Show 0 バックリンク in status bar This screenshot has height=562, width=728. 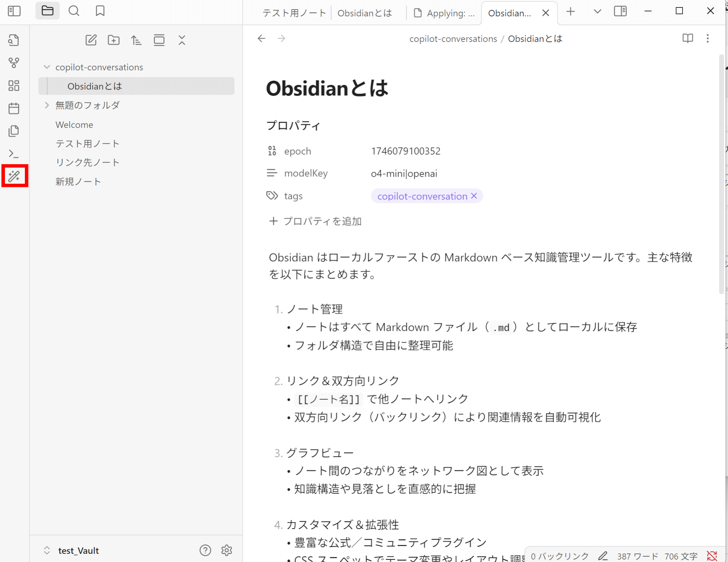point(560,556)
